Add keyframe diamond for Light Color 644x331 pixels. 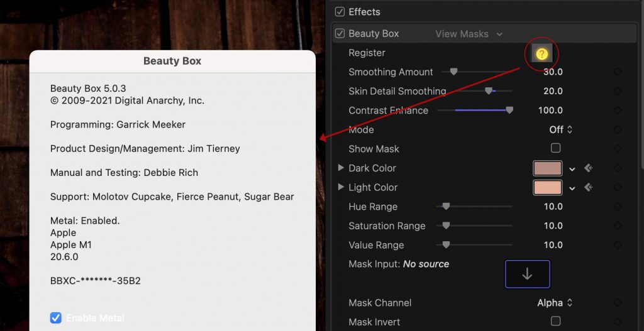point(618,187)
